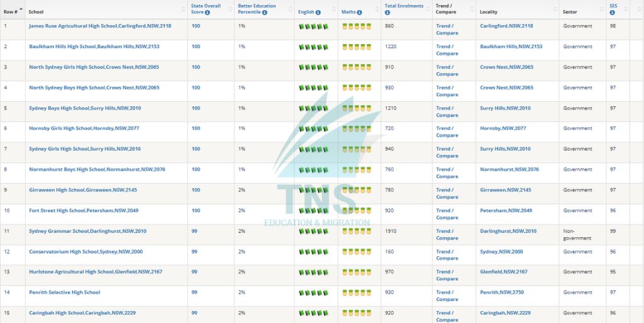Open the SES column info icon
The width and height of the screenshot is (644, 323).
(x=613, y=13)
